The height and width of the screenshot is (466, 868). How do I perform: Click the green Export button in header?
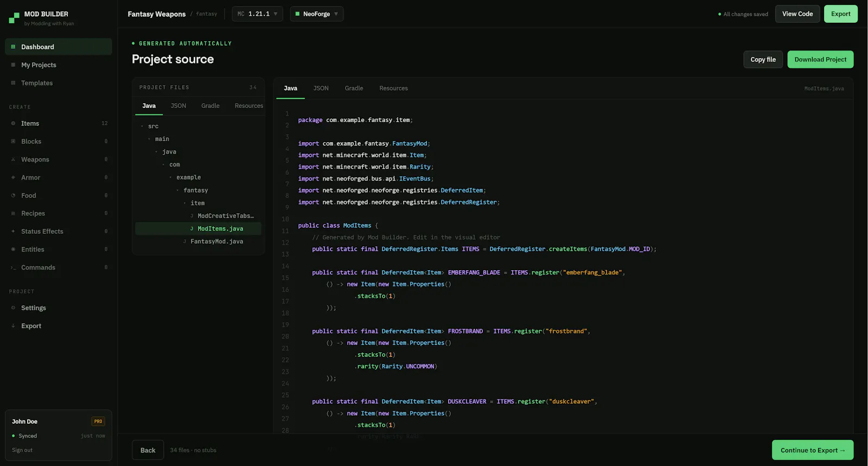tap(841, 14)
